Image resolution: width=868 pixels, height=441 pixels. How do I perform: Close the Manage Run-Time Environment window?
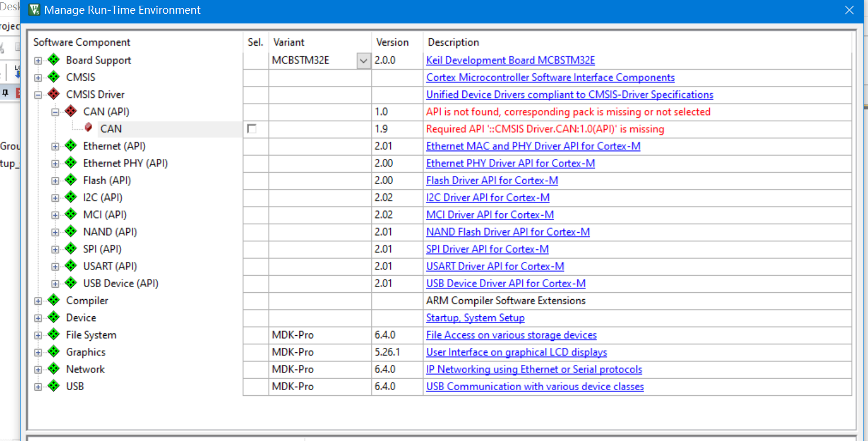point(849,10)
